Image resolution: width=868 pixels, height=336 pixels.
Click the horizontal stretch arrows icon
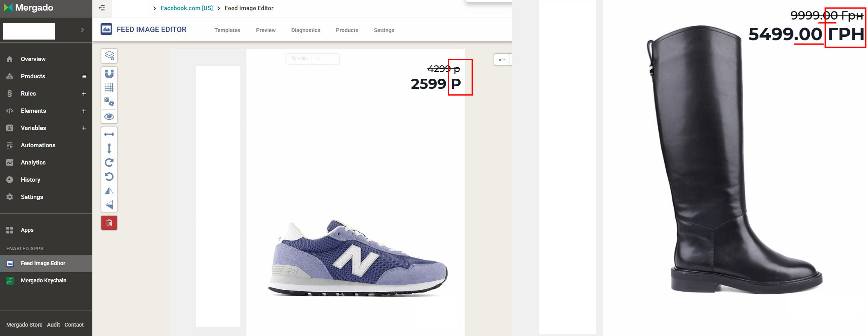tap(109, 134)
